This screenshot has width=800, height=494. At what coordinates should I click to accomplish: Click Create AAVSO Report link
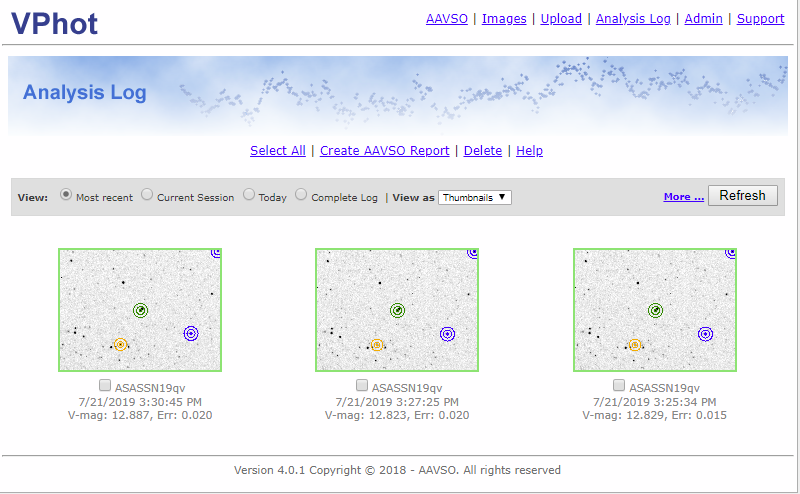click(x=384, y=151)
